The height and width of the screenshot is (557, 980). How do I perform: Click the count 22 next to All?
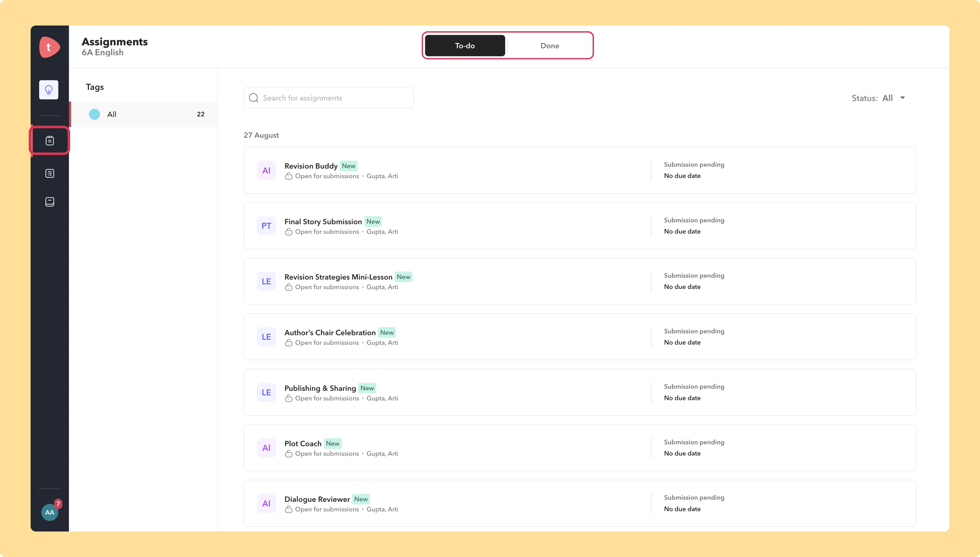(200, 114)
